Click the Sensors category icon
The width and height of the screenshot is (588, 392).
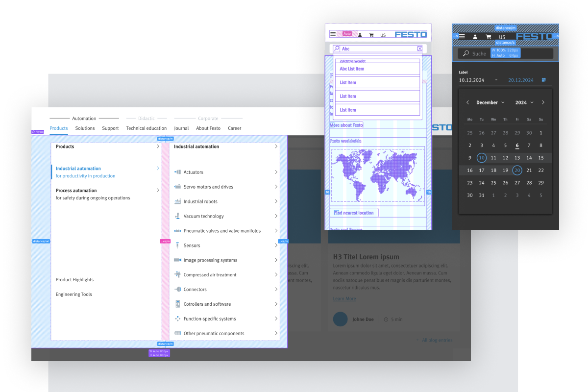(177, 245)
